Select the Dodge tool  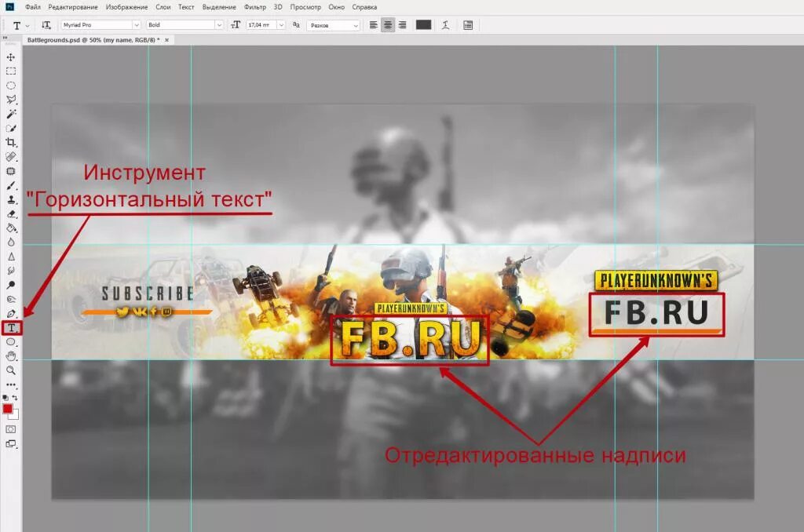coord(11,285)
